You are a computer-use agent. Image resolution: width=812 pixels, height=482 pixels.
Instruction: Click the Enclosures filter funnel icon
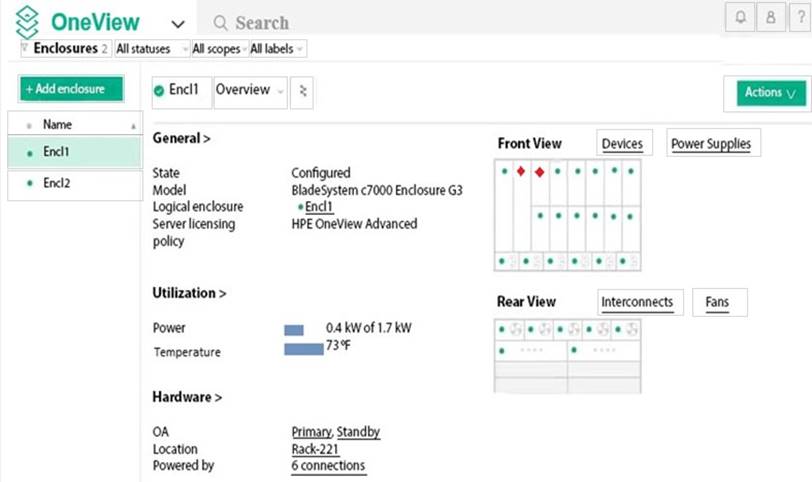point(25,48)
